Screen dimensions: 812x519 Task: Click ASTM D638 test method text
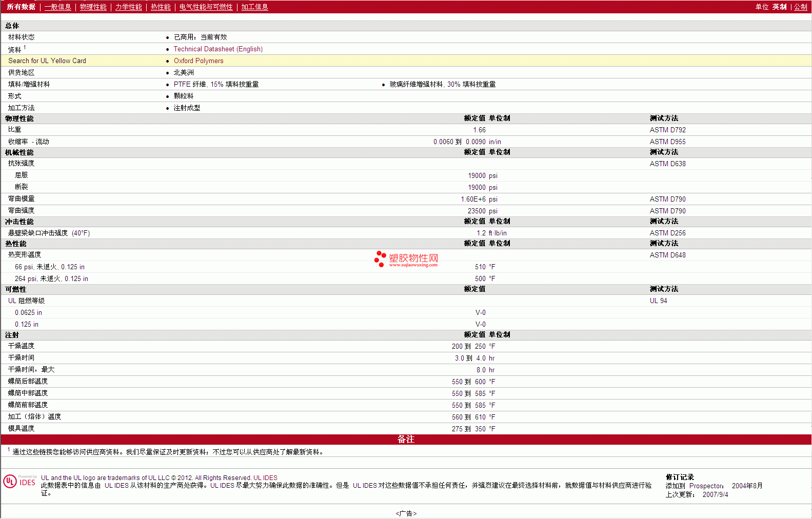point(667,164)
